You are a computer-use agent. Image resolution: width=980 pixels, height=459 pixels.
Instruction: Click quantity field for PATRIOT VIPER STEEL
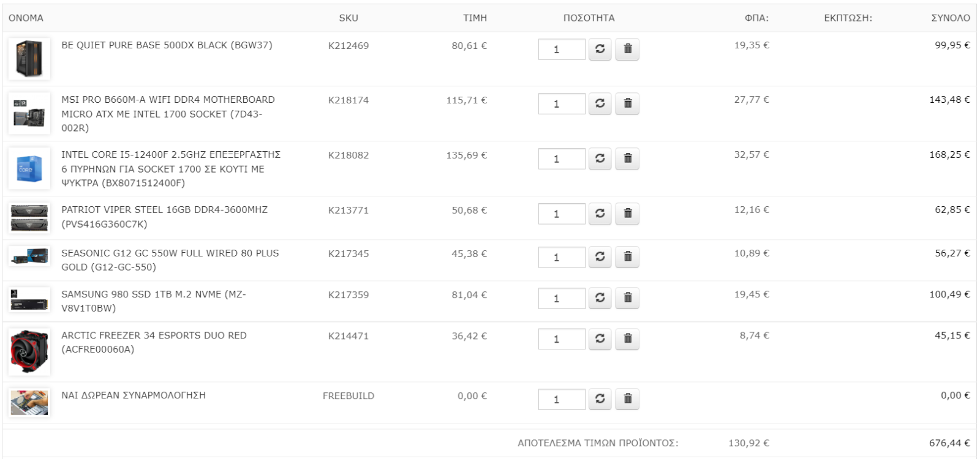pos(562,214)
